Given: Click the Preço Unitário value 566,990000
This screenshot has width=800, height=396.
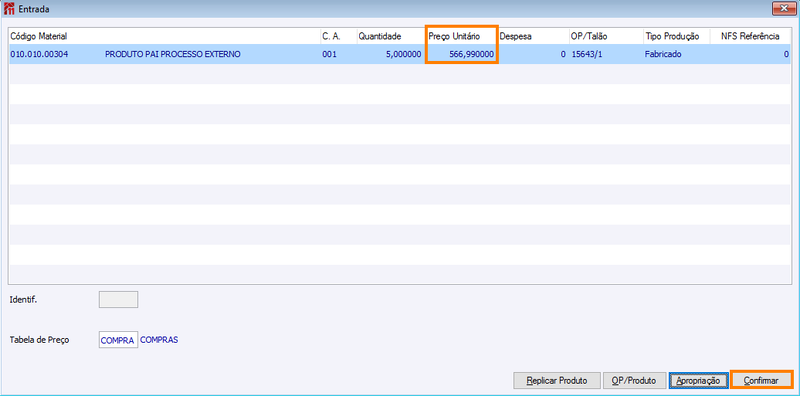Looking at the screenshot, I should pyautogui.click(x=471, y=54).
